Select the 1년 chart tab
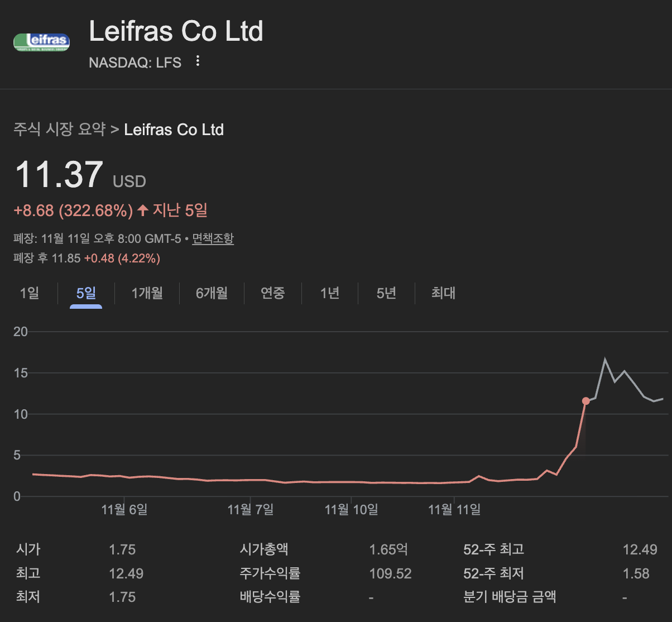The image size is (672, 622). [x=330, y=293]
